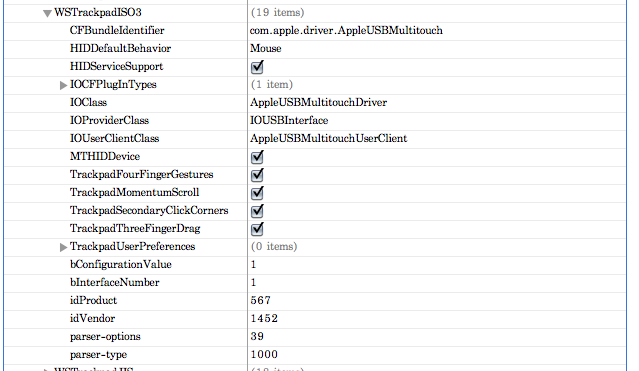Select the IOCFPlugInTypes key label
The width and height of the screenshot is (639, 371).
coord(113,84)
